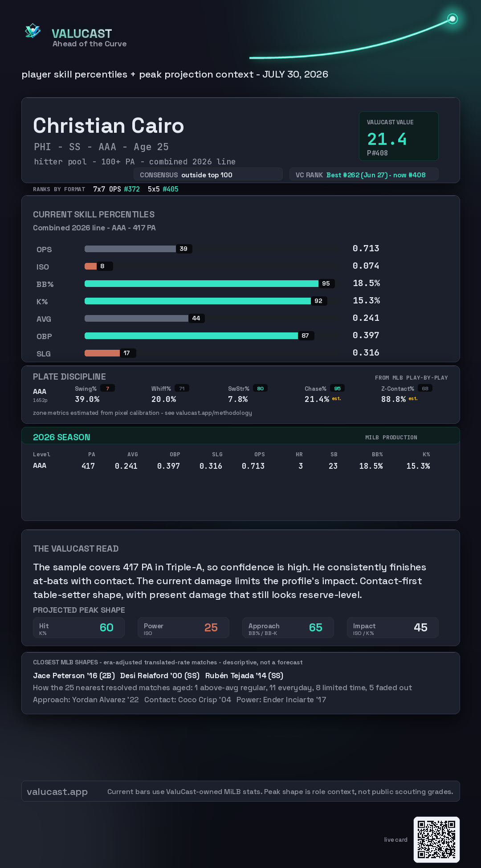Open the live card QR code
Image resolution: width=481 pixels, height=868 pixels.
pyautogui.click(x=436, y=839)
